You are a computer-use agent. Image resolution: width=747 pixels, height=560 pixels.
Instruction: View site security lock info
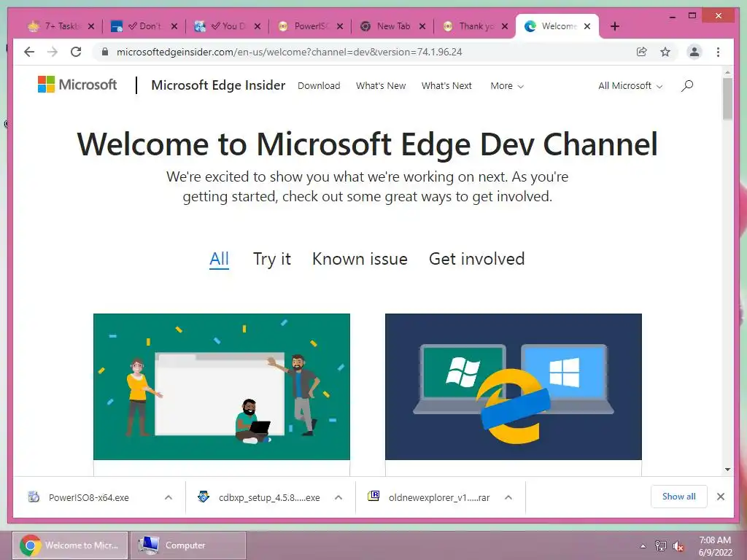[105, 52]
